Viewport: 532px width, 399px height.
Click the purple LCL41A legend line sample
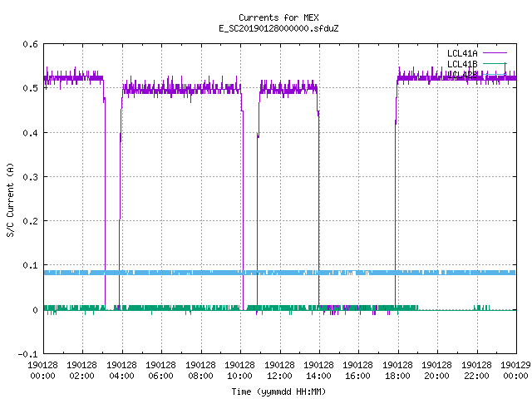click(495, 53)
